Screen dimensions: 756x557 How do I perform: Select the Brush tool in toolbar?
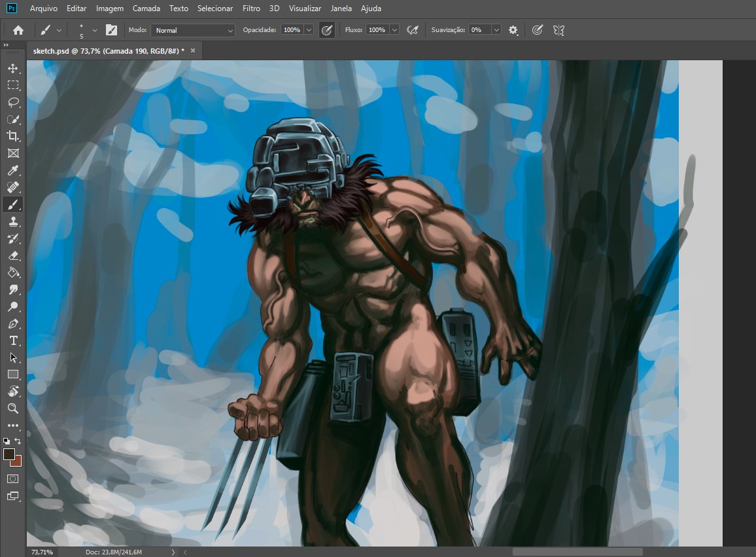[x=13, y=205]
